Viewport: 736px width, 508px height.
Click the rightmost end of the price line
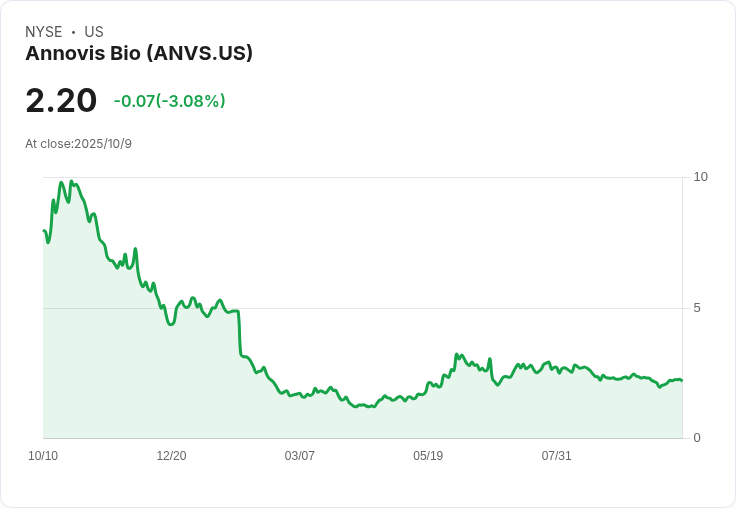682,380
